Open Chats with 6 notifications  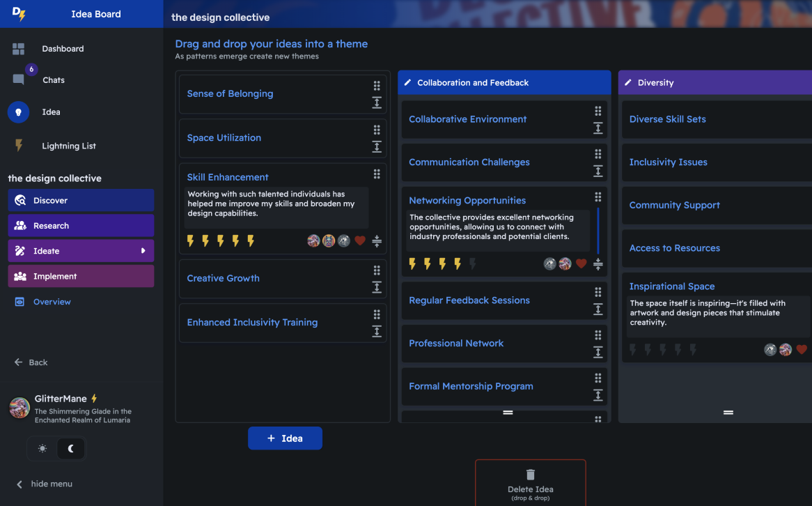tap(19, 79)
